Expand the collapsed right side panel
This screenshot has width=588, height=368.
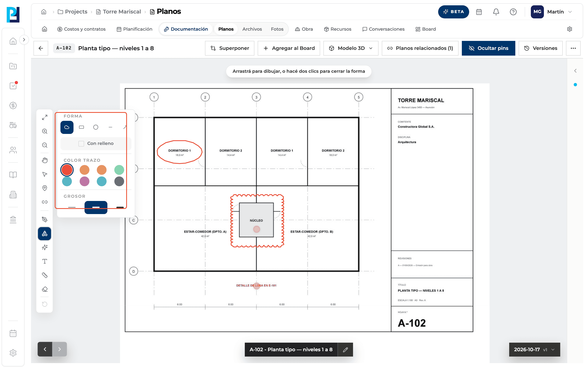(x=575, y=71)
